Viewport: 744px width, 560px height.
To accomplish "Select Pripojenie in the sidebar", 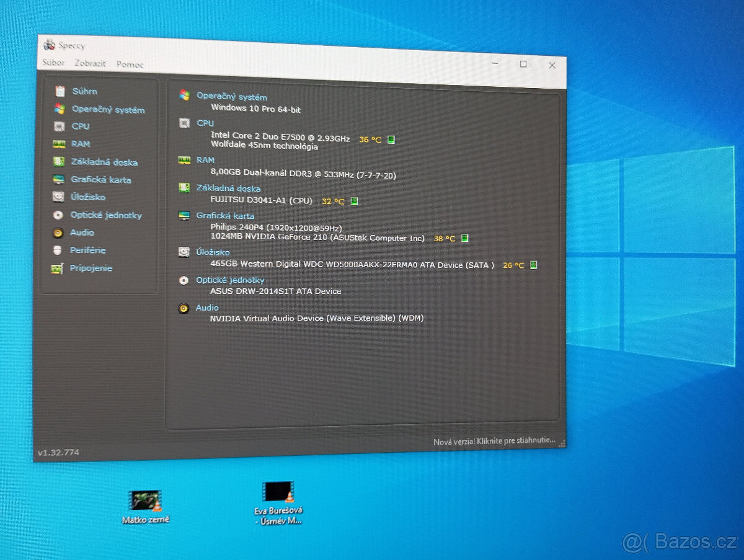I will (x=91, y=269).
